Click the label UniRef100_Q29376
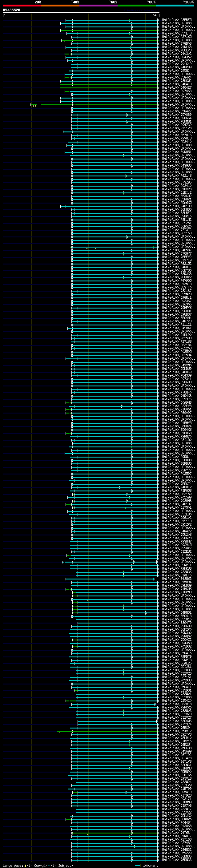 point(176,399)
